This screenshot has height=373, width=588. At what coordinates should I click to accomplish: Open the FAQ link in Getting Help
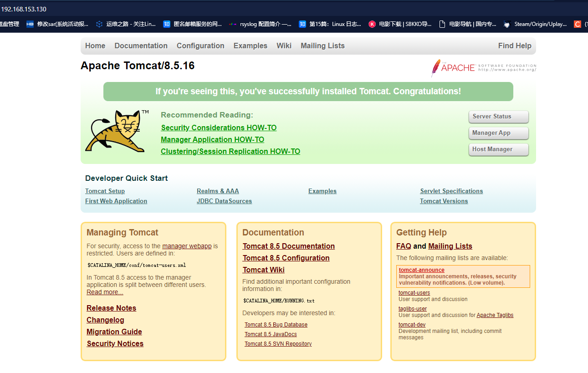click(x=404, y=246)
